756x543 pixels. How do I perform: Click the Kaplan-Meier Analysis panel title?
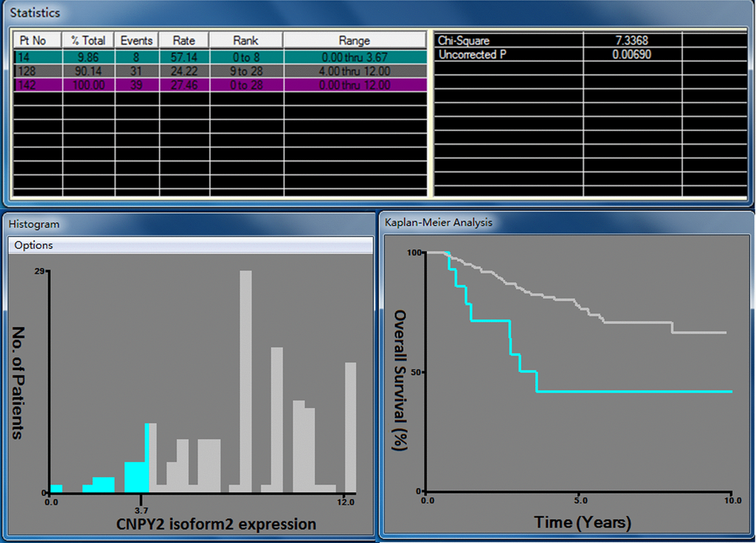click(x=438, y=223)
